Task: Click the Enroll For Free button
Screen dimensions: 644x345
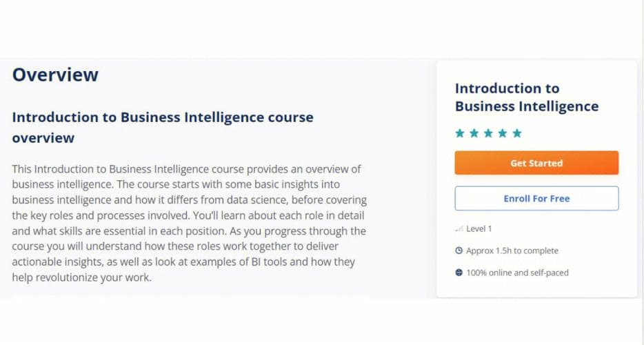Action: [536, 198]
